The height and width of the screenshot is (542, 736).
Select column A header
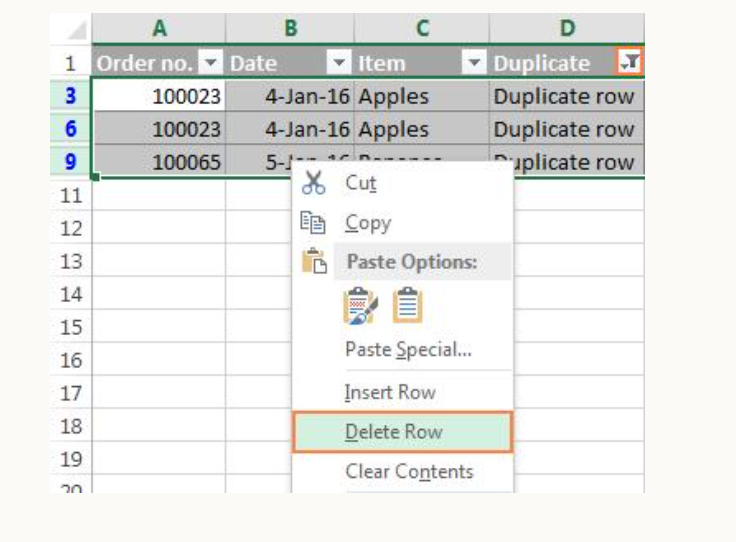point(159,28)
